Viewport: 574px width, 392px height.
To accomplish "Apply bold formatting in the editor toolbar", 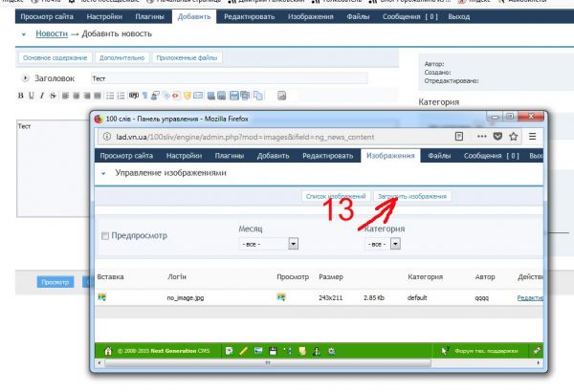I will point(21,96).
